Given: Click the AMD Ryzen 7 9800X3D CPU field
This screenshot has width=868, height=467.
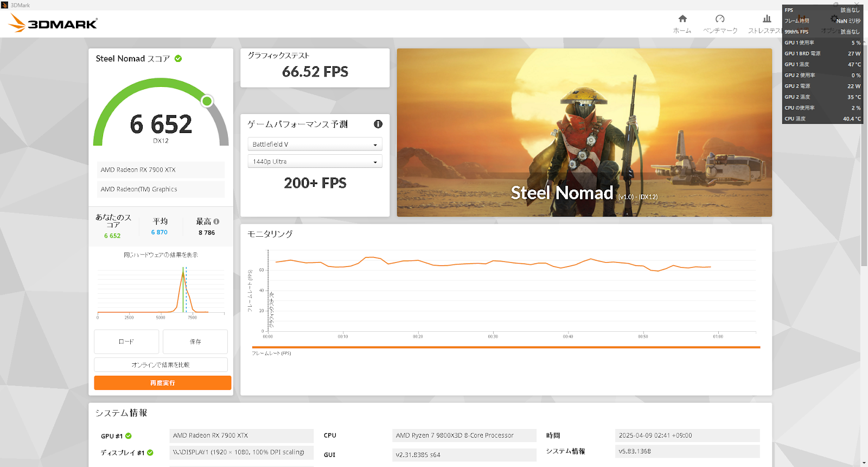Looking at the screenshot, I should (x=464, y=436).
